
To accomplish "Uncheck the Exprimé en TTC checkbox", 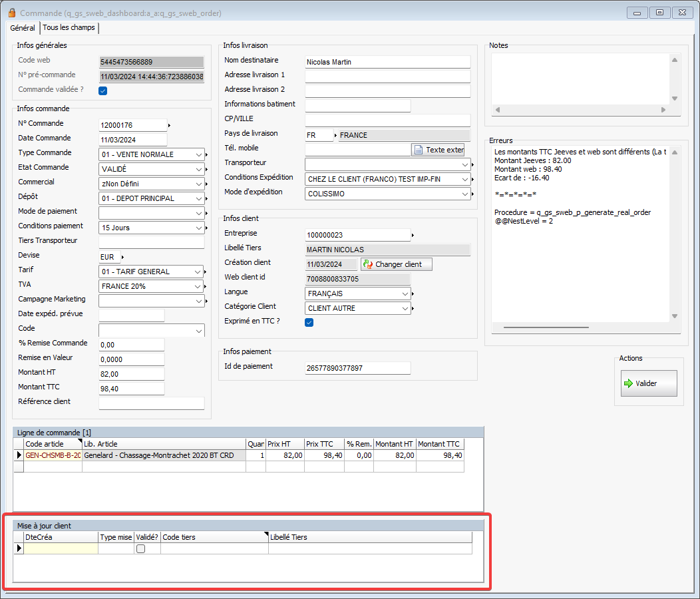I will (x=309, y=323).
